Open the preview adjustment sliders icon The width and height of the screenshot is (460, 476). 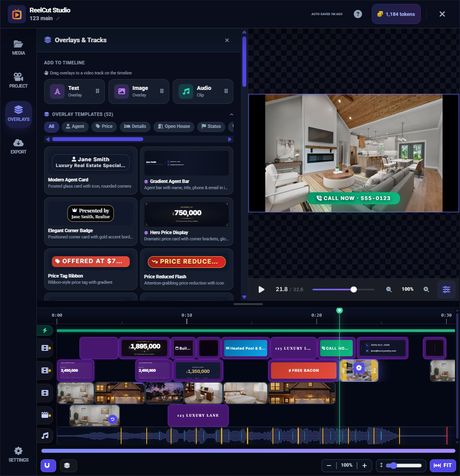coord(446,289)
